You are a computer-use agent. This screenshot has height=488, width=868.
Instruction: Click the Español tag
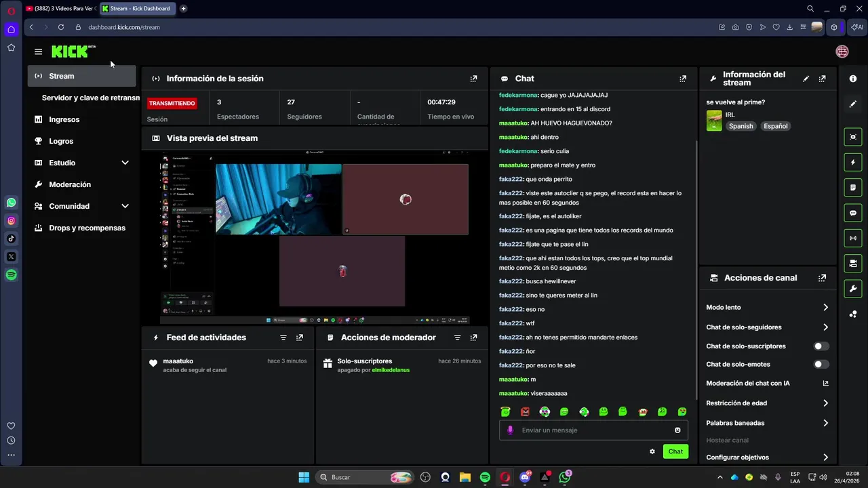[x=776, y=126]
